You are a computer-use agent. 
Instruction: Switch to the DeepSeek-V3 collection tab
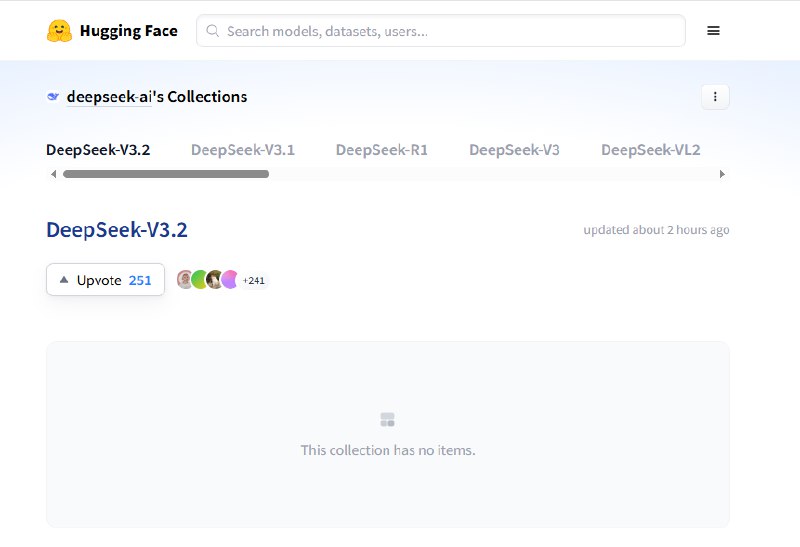[514, 150]
